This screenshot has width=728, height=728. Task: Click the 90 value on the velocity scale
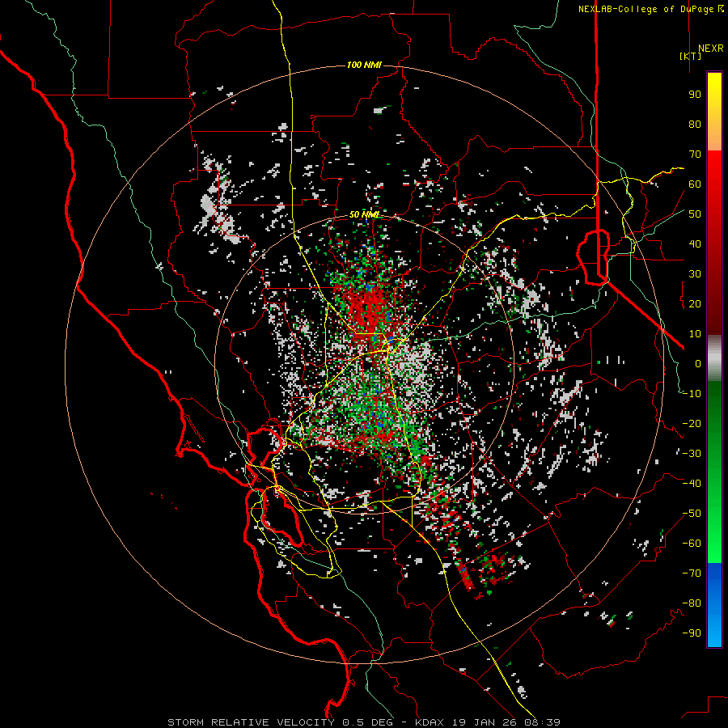click(x=695, y=95)
